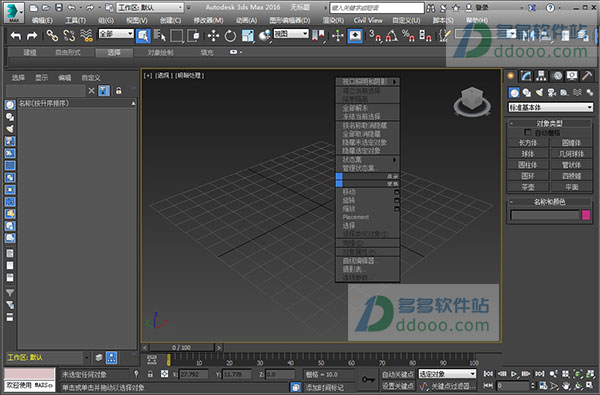Image resolution: width=600 pixels, height=395 pixels.
Task: Switch to 自由形式 ribbon tab
Action: [68, 52]
